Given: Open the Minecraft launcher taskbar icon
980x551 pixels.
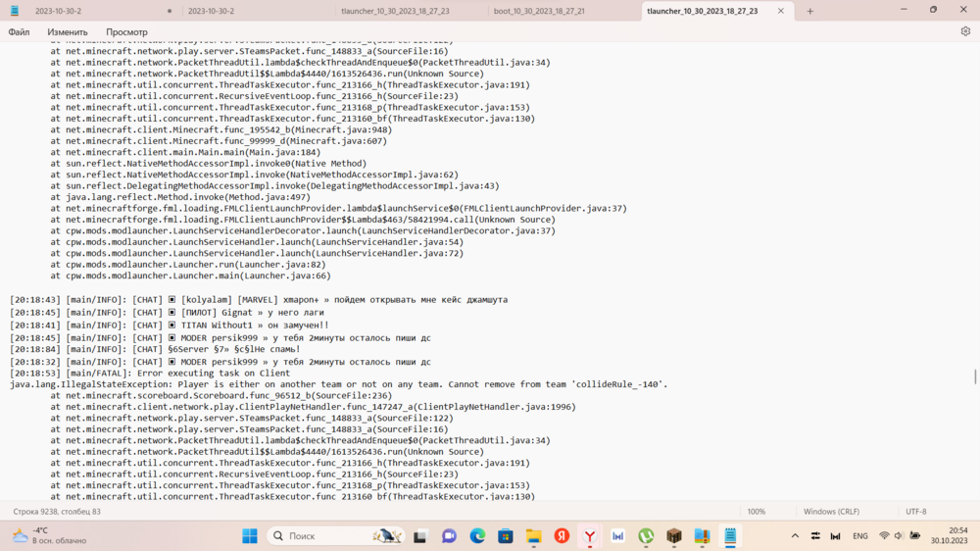Looking at the screenshot, I should tap(674, 536).
